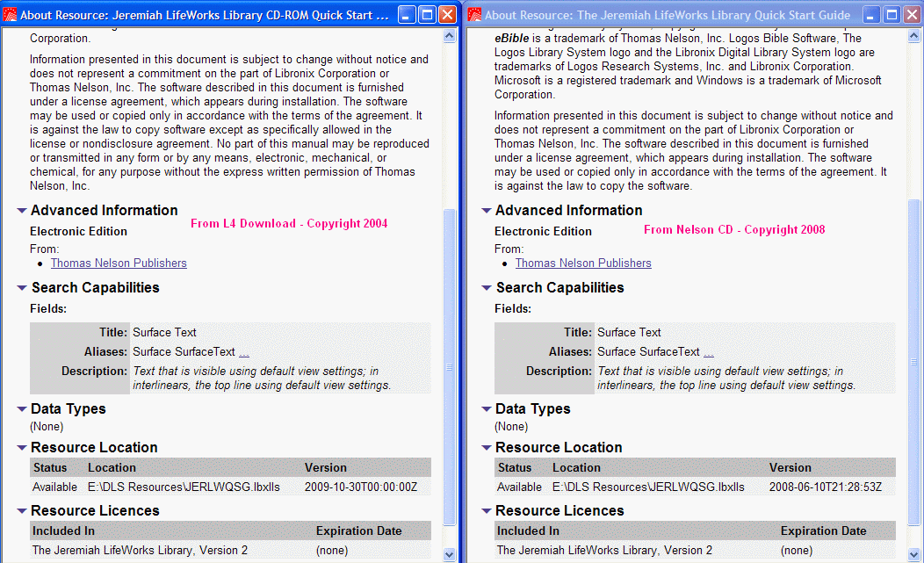Click the Libronix icon in right window title bar
Image resolution: width=924 pixels, height=563 pixels.
click(x=474, y=15)
